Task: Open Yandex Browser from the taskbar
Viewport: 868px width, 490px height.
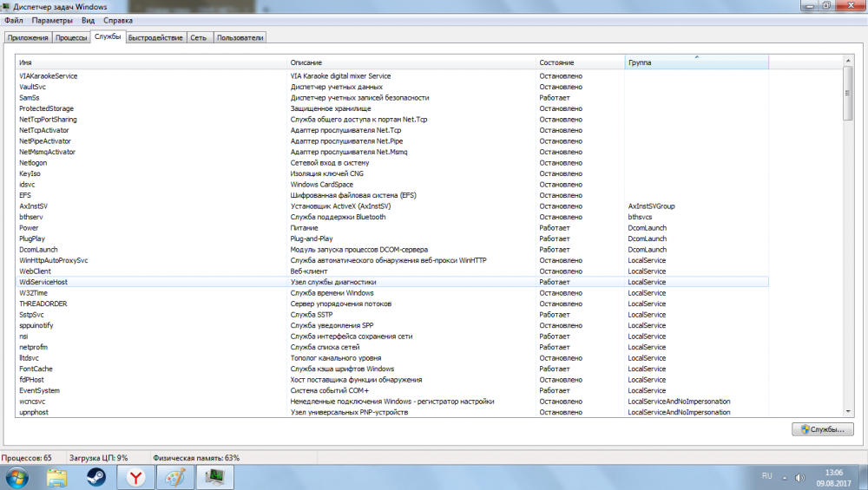Action: click(x=136, y=477)
